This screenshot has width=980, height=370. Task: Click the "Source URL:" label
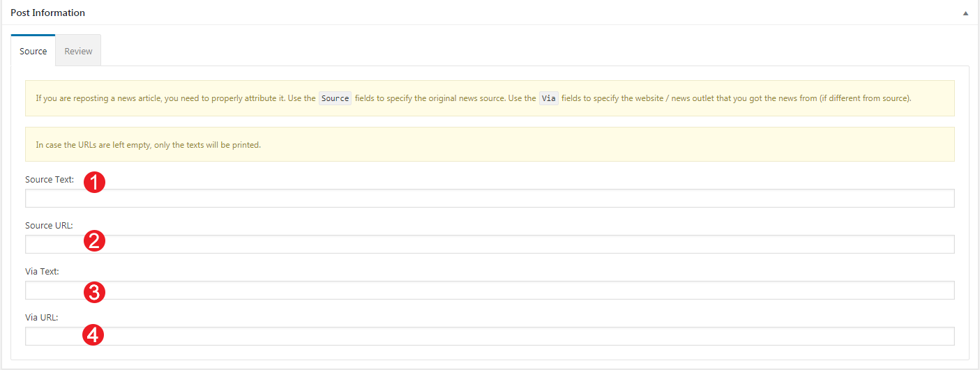[49, 226]
